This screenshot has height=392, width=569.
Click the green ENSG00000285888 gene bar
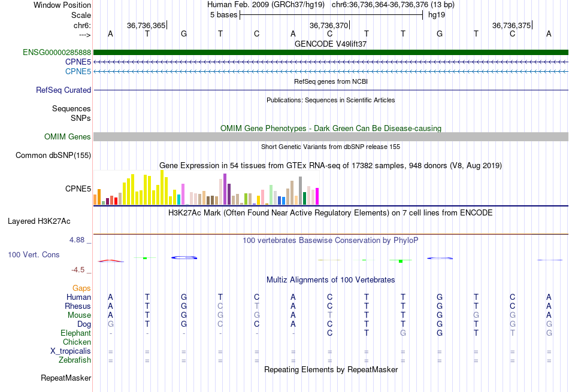click(331, 53)
